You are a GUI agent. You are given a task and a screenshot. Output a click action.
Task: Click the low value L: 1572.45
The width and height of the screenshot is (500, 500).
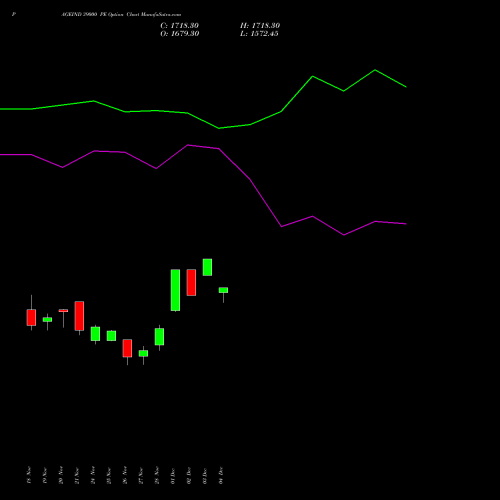coord(259,34)
